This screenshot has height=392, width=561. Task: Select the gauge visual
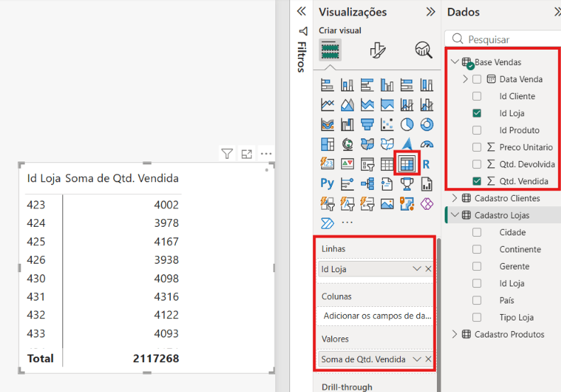[x=427, y=145]
